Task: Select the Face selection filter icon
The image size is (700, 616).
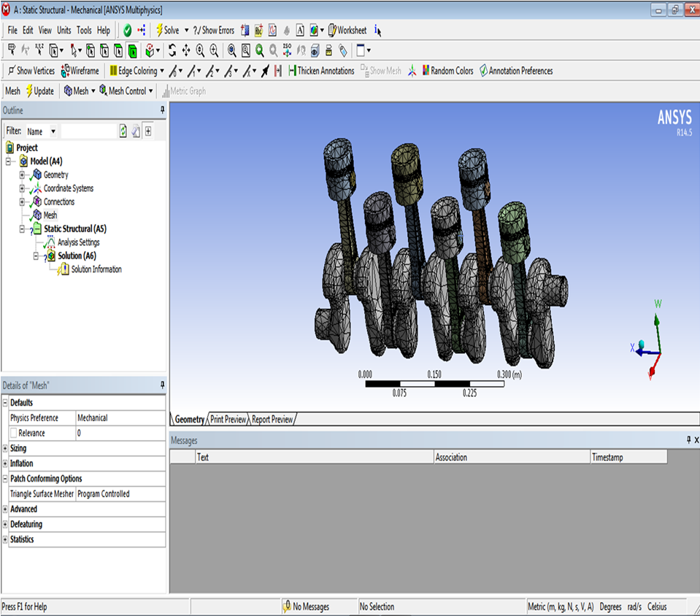Action: pyautogui.click(x=118, y=51)
